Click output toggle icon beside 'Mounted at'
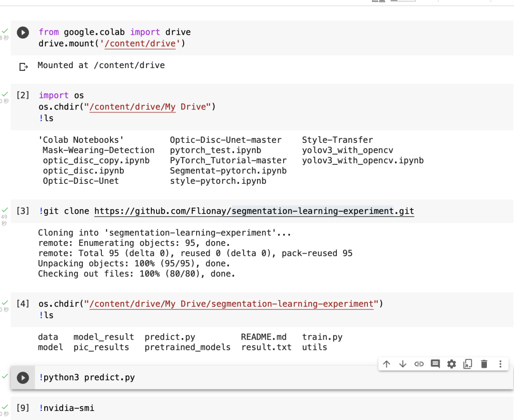The image size is (514, 420). [23, 67]
